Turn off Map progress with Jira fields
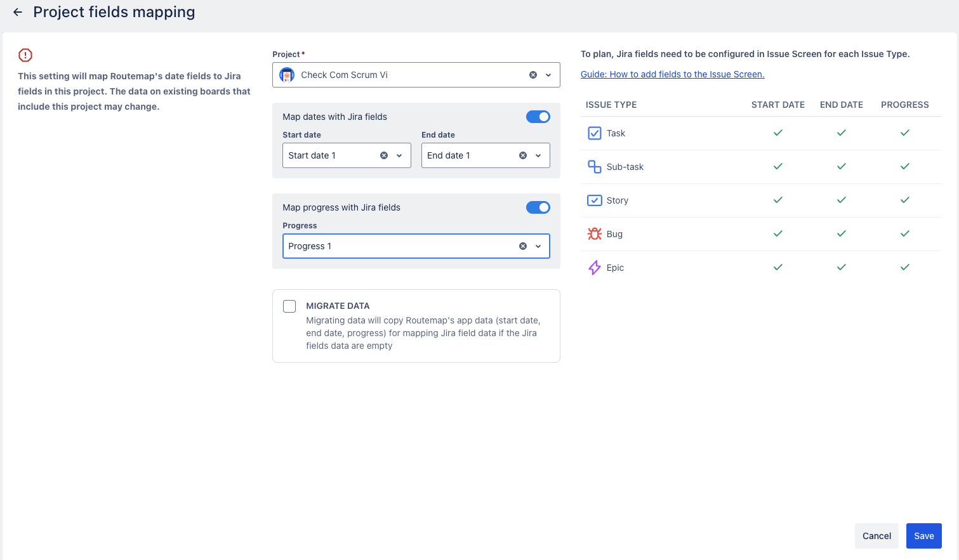The height and width of the screenshot is (560, 959). click(538, 207)
